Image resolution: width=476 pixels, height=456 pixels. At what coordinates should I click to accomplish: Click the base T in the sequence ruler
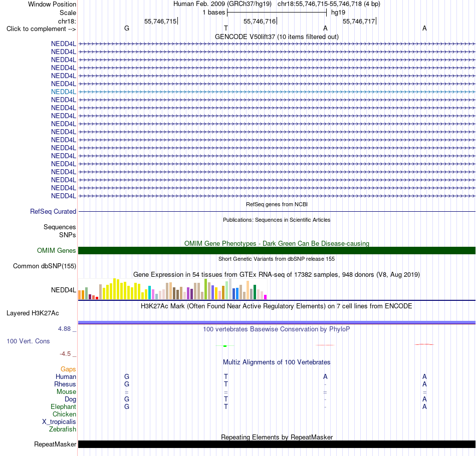(226, 28)
